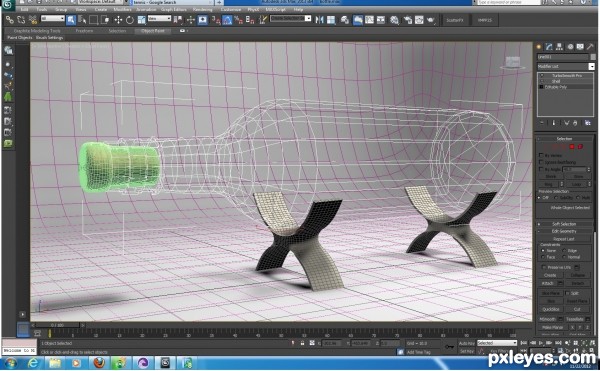The image size is (600, 371).
Task: Enable Ignore Backfacing checkbox
Action: point(541,162)
